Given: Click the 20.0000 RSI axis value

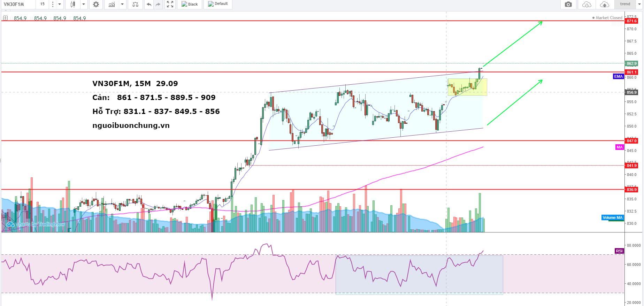Looking at the screenshot, I should coord(634,303).
